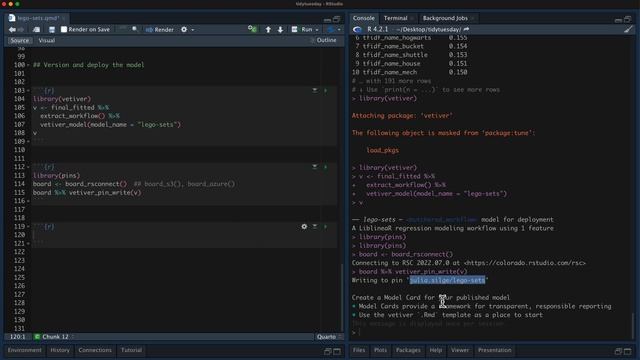Switch to Terminal tab
The height and width of the screenshot is (360, 640).
pyautogui.click(x=395, y=18)
